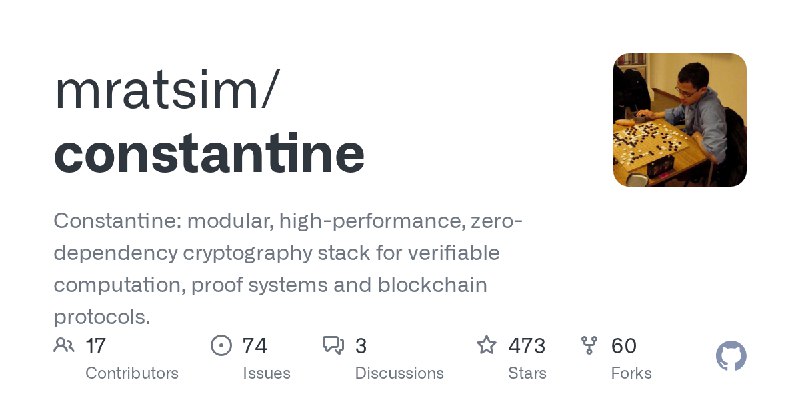800x400 pixels.
Task: View the "Forks" label
Action: click(631, 373)
